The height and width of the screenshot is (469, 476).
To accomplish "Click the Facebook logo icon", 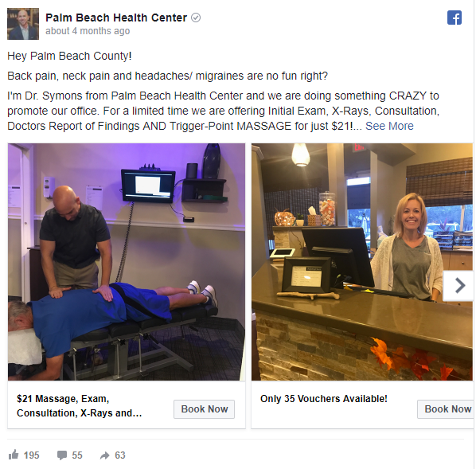I will [455, 18].
